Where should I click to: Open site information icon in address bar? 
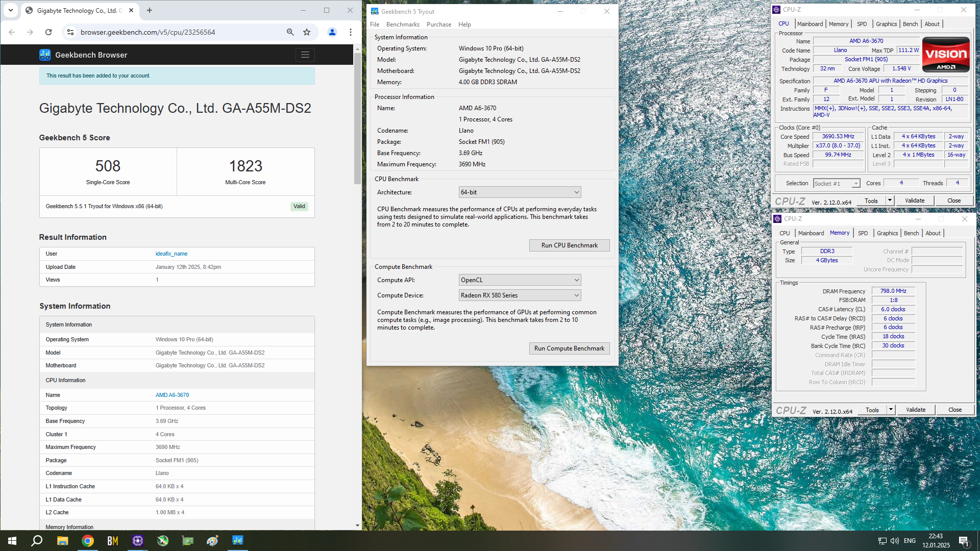pos(70,32)
